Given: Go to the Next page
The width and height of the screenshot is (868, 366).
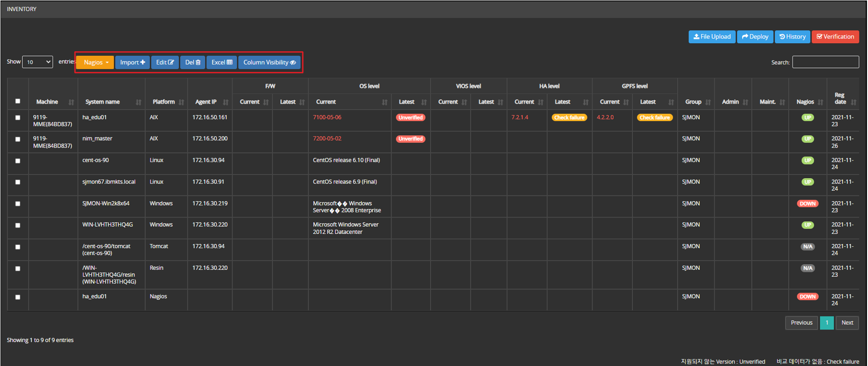Looking at the screenshot, I should [847, 323].
